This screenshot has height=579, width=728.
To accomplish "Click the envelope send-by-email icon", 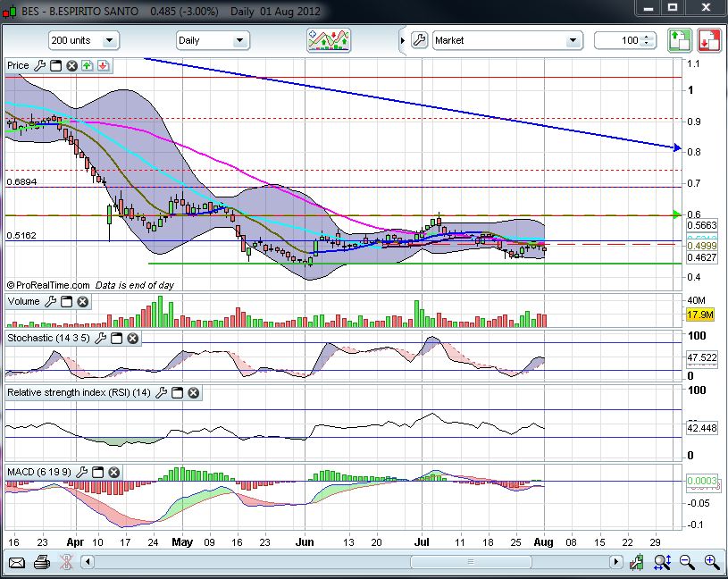I will [x=17, y=562].
